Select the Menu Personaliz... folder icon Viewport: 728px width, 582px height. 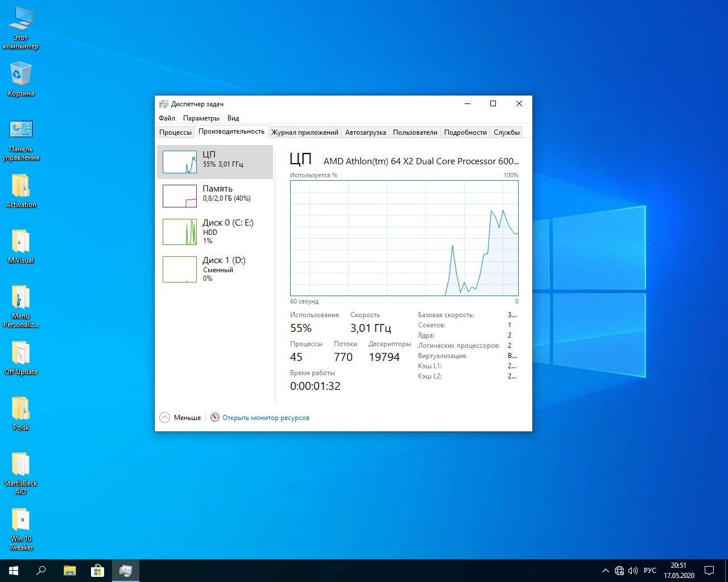click(20, 307)
